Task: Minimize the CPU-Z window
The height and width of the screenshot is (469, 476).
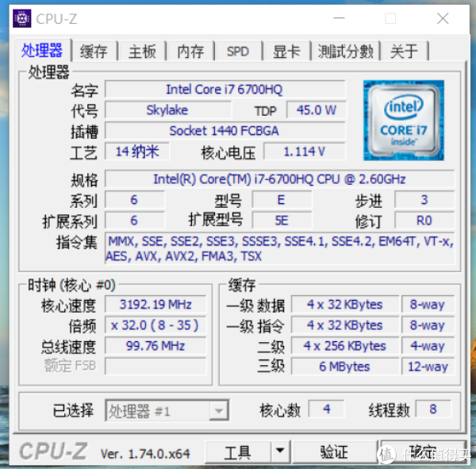Action: click(339, 18)
